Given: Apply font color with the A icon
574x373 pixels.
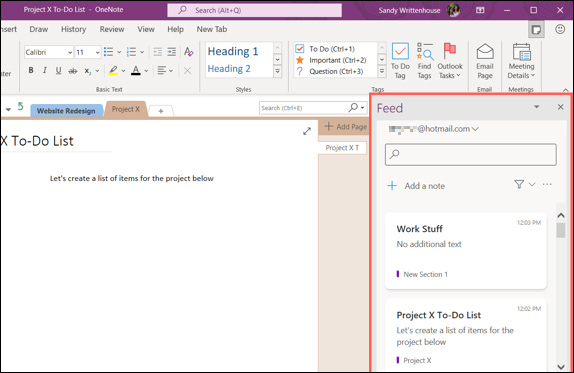Looking at the screenshot, I should pyautogui.click(x=136, y=70).
